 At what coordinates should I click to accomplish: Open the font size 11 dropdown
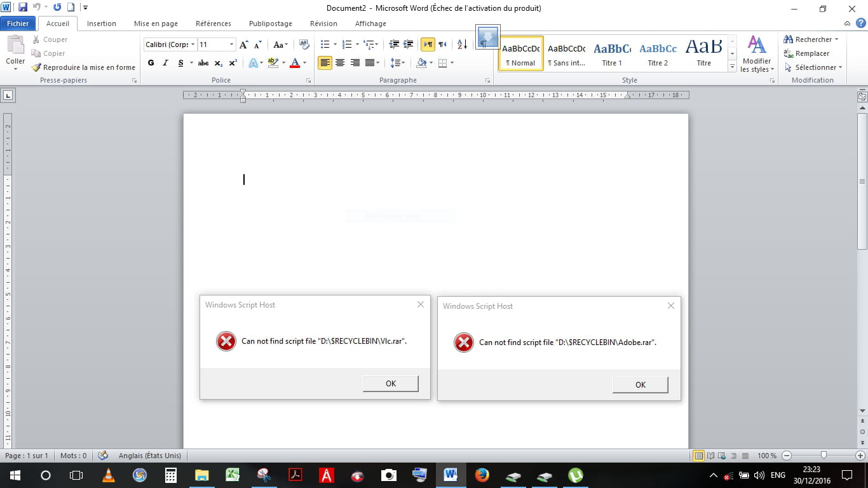tap(231, 44)
